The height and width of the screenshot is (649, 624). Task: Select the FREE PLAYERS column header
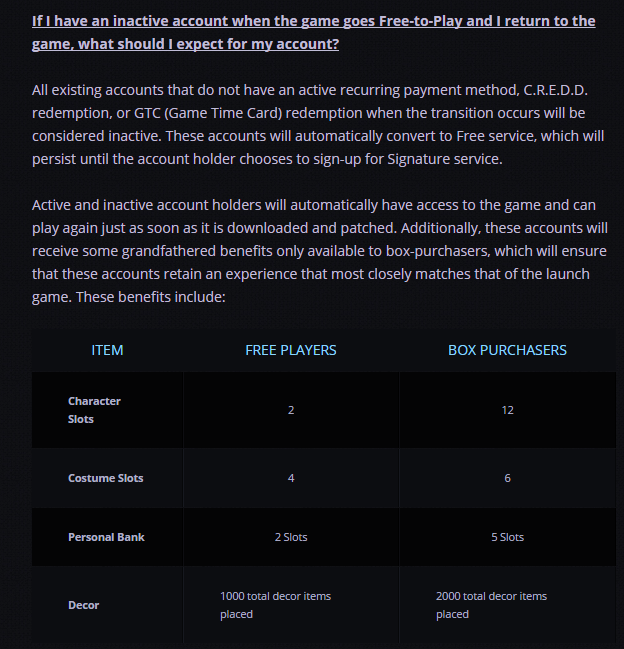[x=291, y=350]
